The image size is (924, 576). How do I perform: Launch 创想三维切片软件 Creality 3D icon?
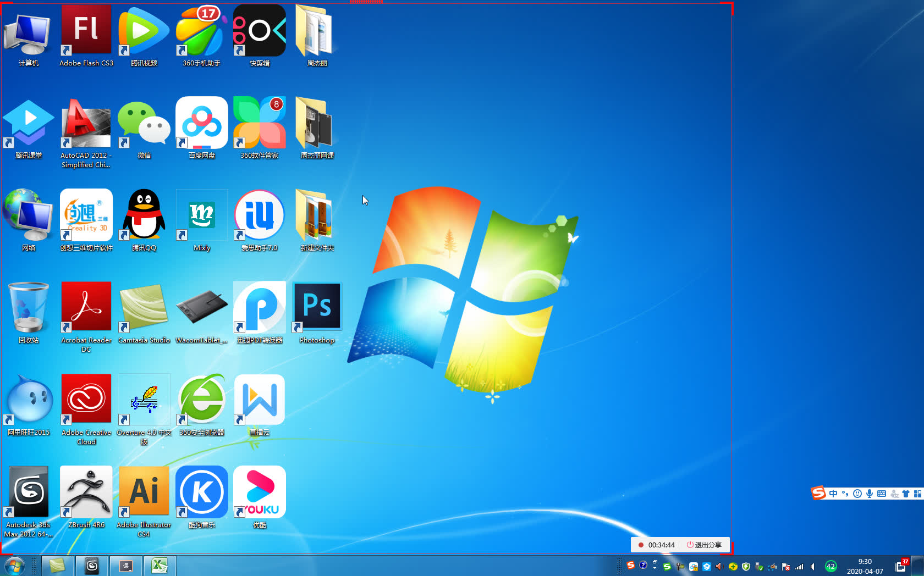click(x=86, y=220)
